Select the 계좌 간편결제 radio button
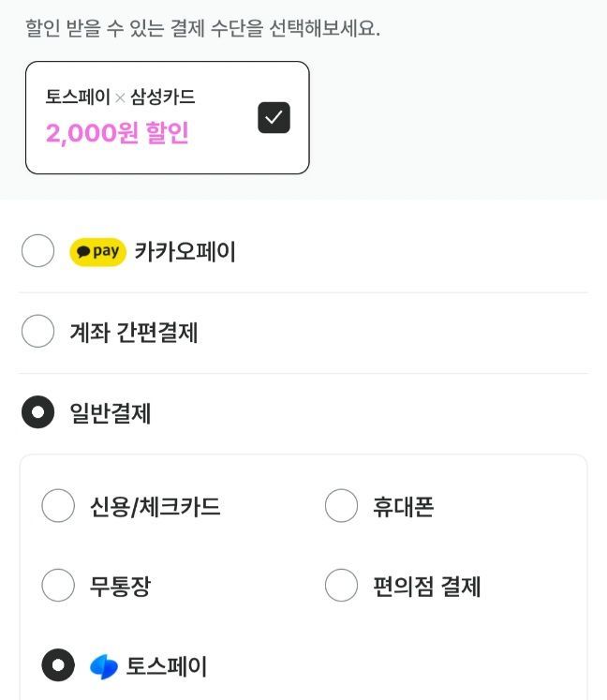 point(38,332)
